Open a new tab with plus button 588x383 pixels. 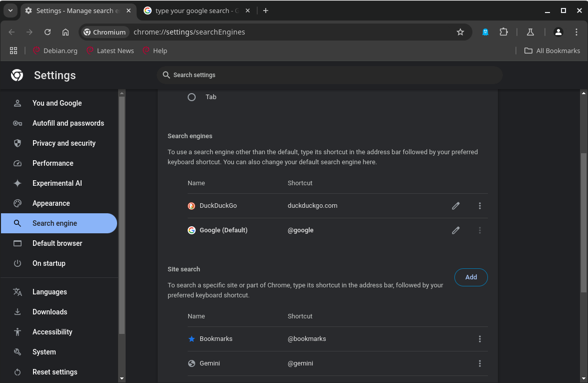[266, 11]
